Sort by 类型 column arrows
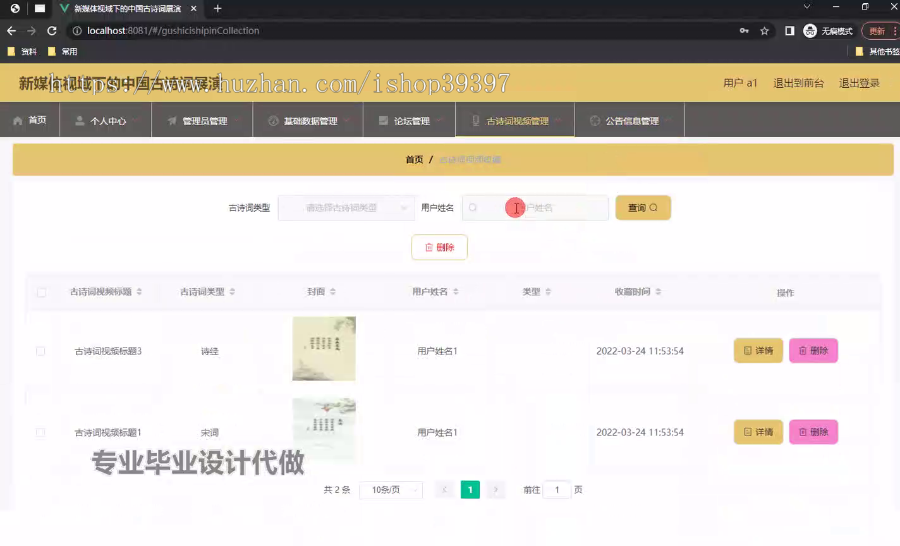 pyautogui.click(x=548, y=292)
